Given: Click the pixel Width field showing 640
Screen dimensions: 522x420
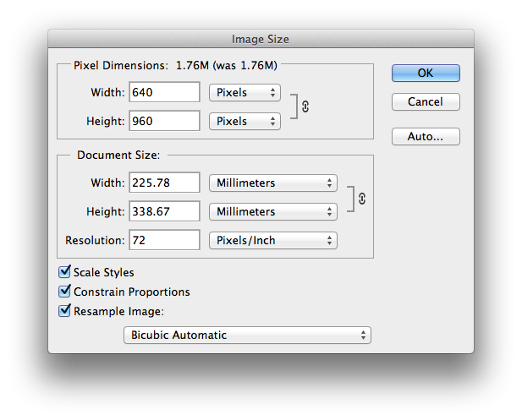Looking at the screenshot, I should (164, 92).
